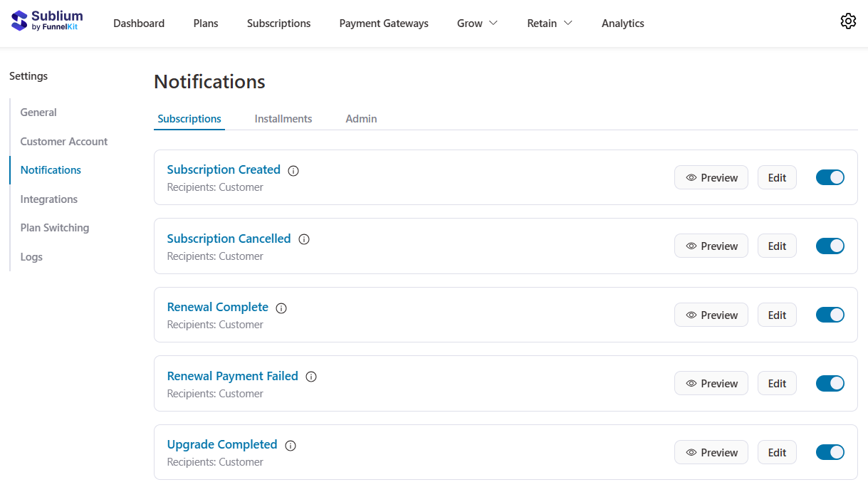Edit the Renewal Payment Failed notification
This screenshot has height=492, width=868.
pos(777,383)
